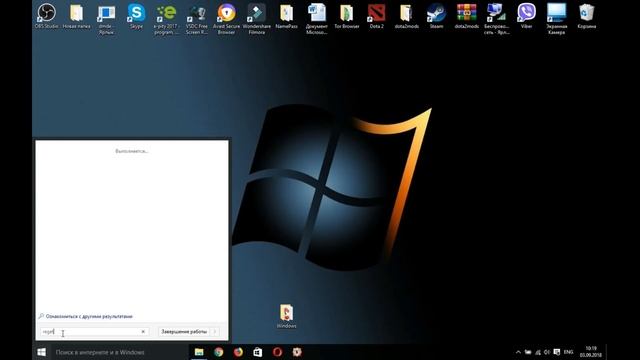Select the Tor Browser folder icon
The image size is (640, 360).
[347, 16]
